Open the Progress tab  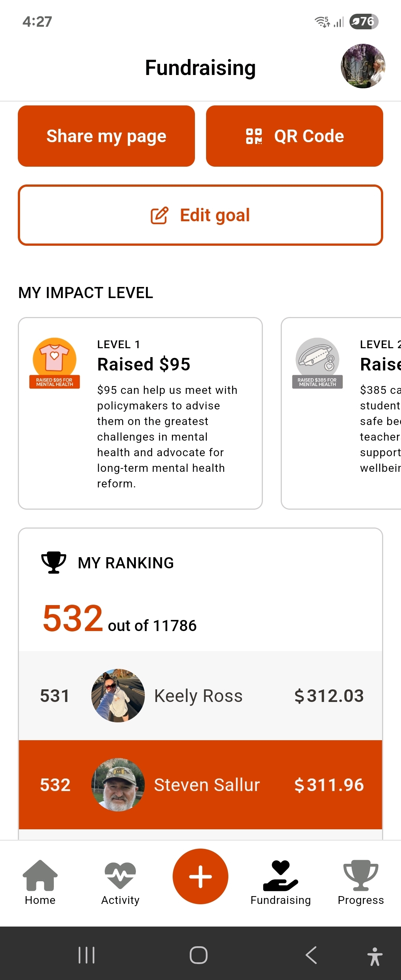(360, 883)
